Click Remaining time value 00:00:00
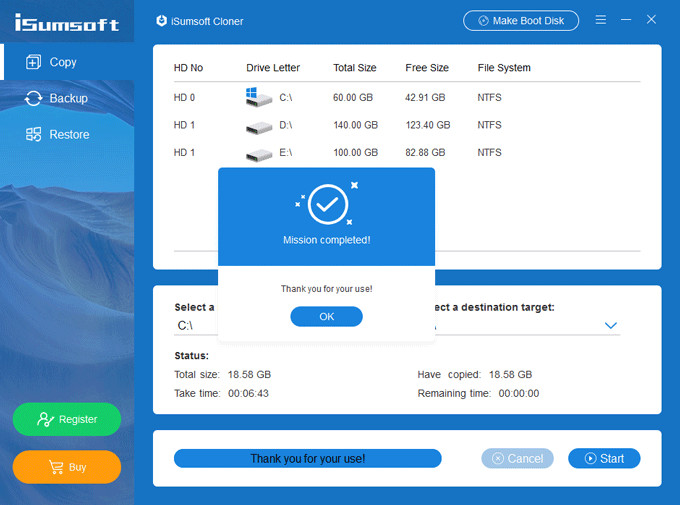The image size is (680, 505). click(519, 394)
